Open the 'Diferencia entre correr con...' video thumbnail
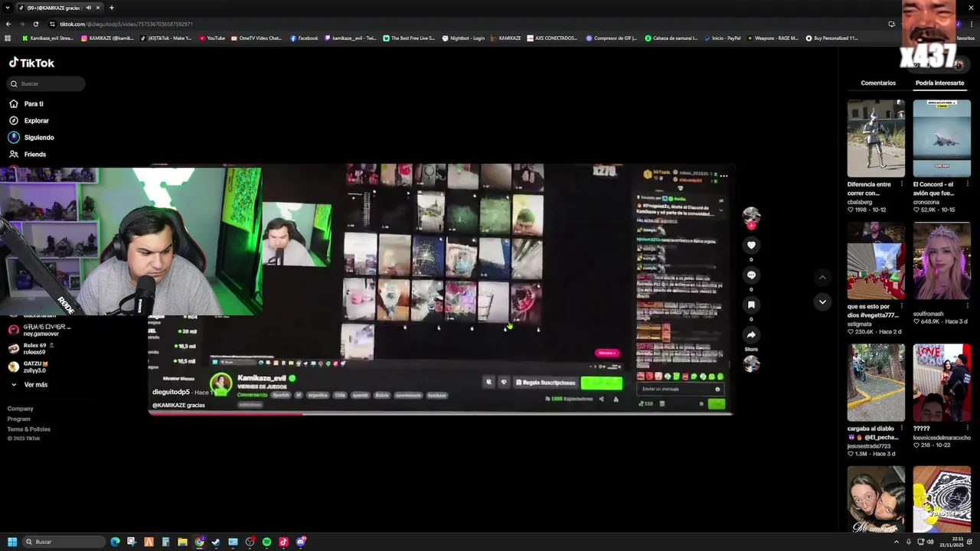The width and height of the screenshot is (980, 551). (876, 139)
